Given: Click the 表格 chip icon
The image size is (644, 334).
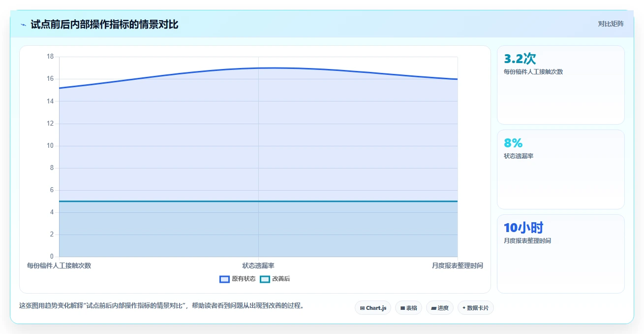Looking at the screenshot, I should pos(402,308).
